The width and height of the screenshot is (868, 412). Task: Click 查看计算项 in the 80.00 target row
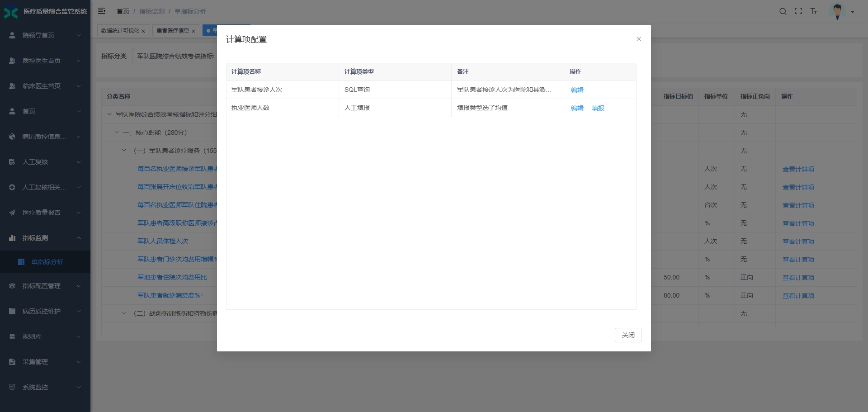point(798,296)
